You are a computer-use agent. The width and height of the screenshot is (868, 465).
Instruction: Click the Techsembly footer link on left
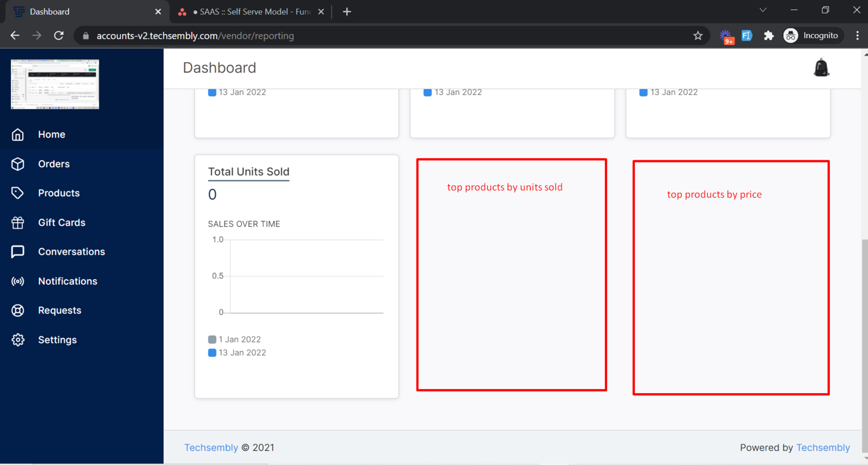pos(211,448)
